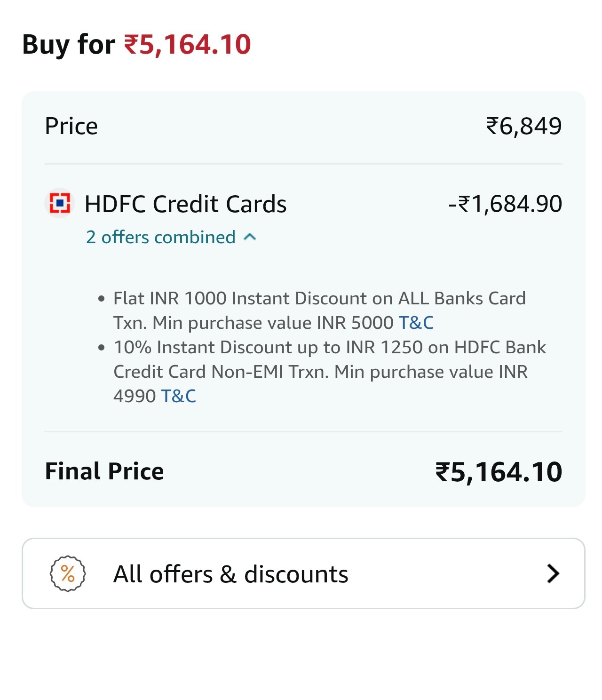Screen dimensions: 602x700
Task: Click the 'Buy for' heading text
Action: click(69, 45)
